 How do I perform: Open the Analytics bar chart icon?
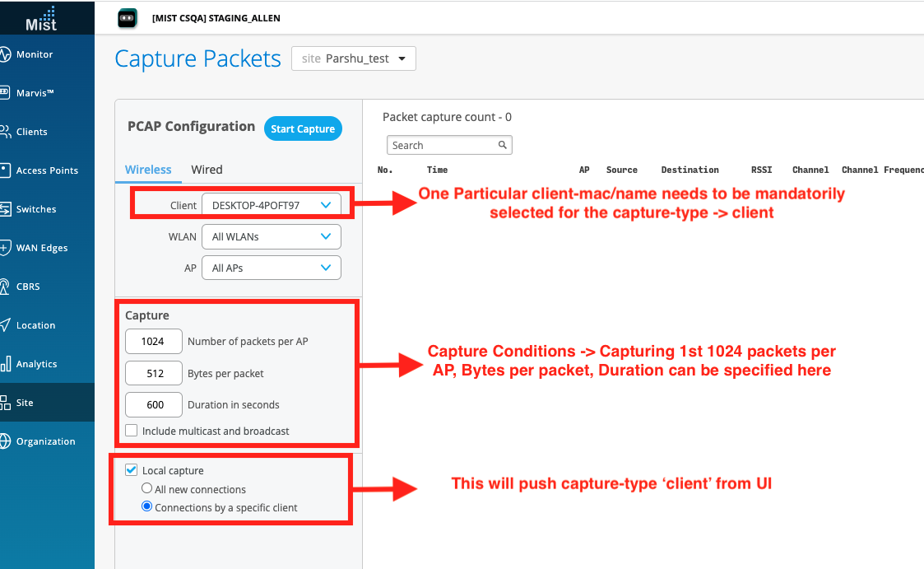[5, 364]
